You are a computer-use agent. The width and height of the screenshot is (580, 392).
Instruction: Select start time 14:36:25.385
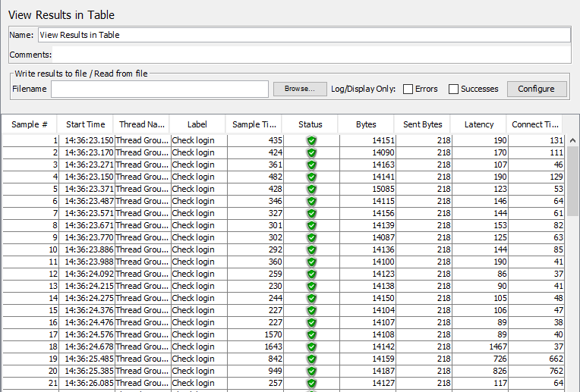[89, 371]
